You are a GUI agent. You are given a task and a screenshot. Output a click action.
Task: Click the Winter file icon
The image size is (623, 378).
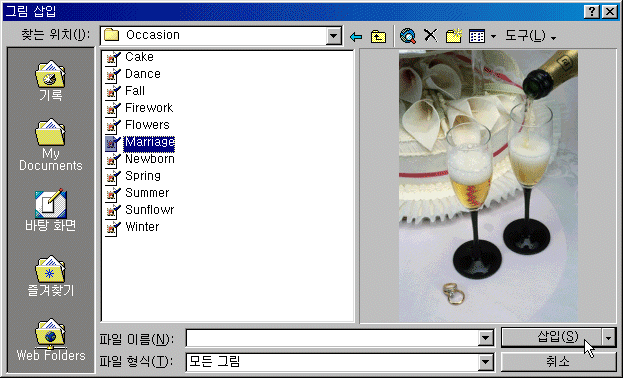point(113,229)
